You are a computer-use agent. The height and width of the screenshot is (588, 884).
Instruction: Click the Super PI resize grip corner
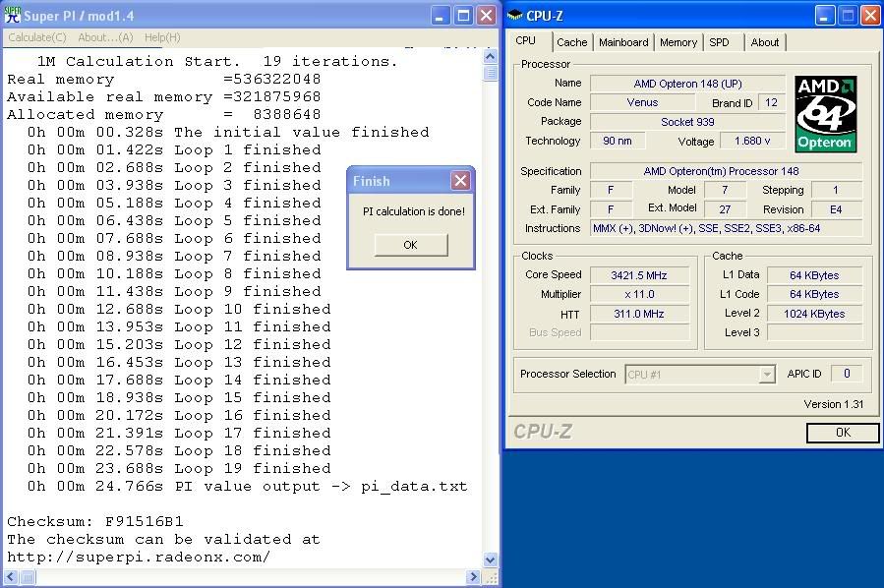click(x=491, y=577)
